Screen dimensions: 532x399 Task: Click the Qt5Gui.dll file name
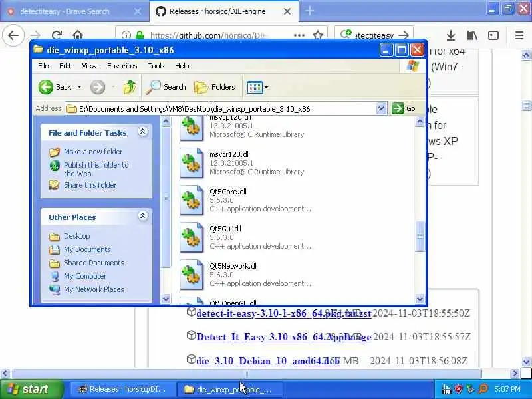pos(225,229)
